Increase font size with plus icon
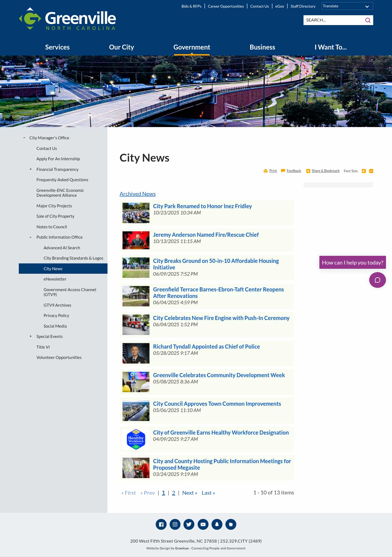 point(364,171)
